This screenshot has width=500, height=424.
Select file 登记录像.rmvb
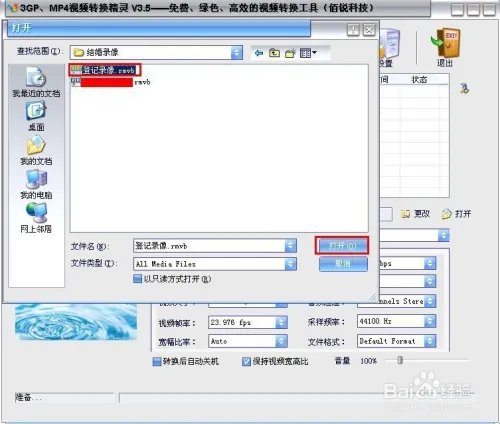pyautogui.click(x=105, y=70)
